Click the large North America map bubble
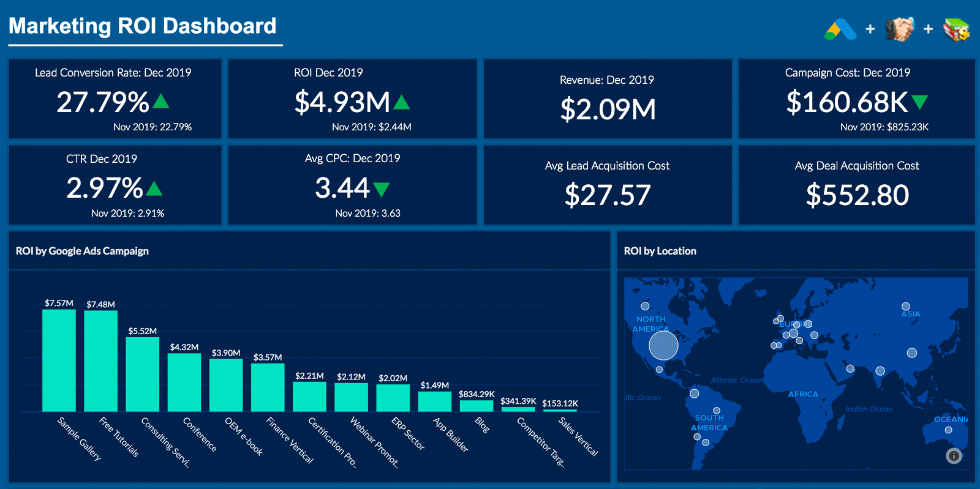Screen dimensions: 980x489 click(x=663, y=345)
